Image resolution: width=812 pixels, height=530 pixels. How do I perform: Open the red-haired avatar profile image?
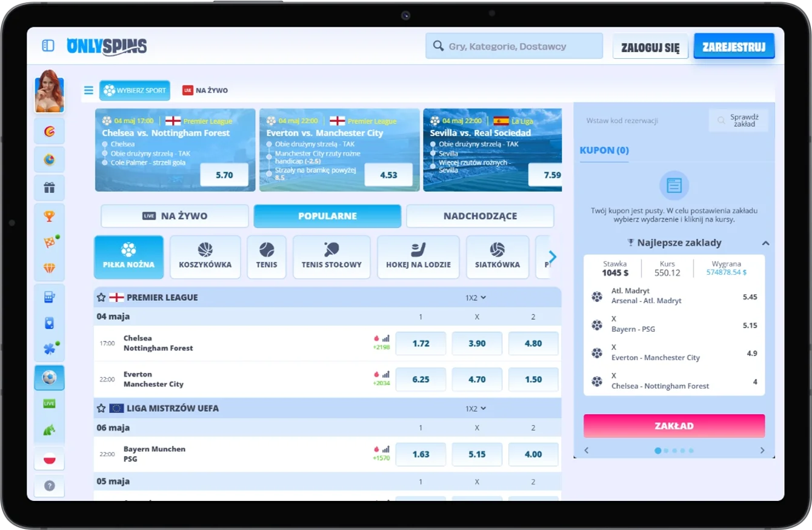point(50,92)
